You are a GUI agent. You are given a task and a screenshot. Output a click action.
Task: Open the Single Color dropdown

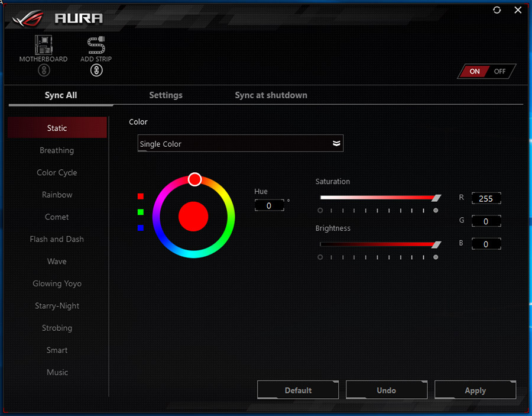click(x=240, y=143)
